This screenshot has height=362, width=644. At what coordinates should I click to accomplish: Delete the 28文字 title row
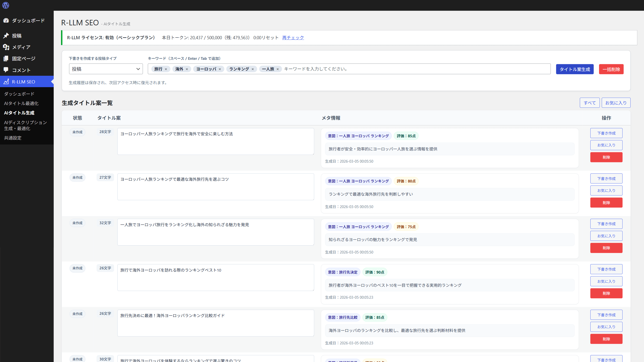pyautogui.click(x=606, y=157)
